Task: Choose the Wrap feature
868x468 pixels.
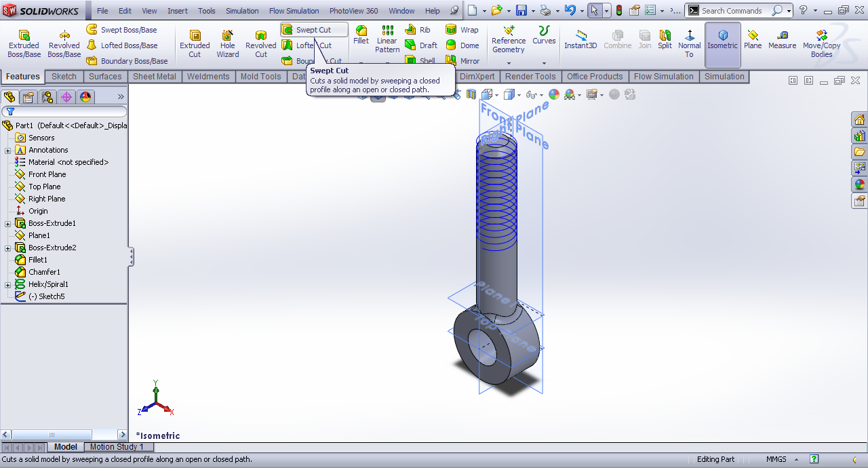Action: [x=462, y=30]
